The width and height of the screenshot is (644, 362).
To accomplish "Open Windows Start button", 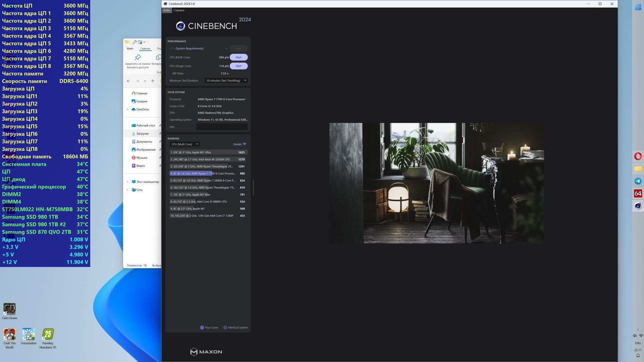I will point(638,7).
